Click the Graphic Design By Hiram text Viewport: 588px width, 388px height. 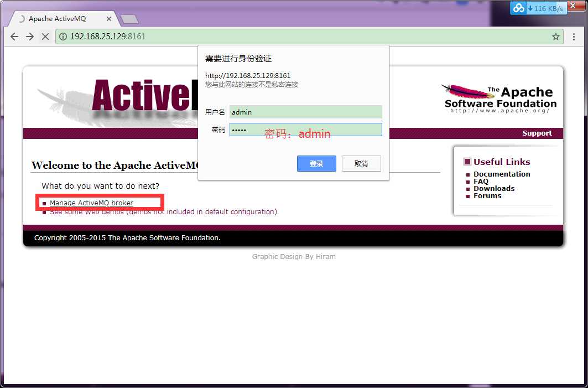tap(294, 257)
